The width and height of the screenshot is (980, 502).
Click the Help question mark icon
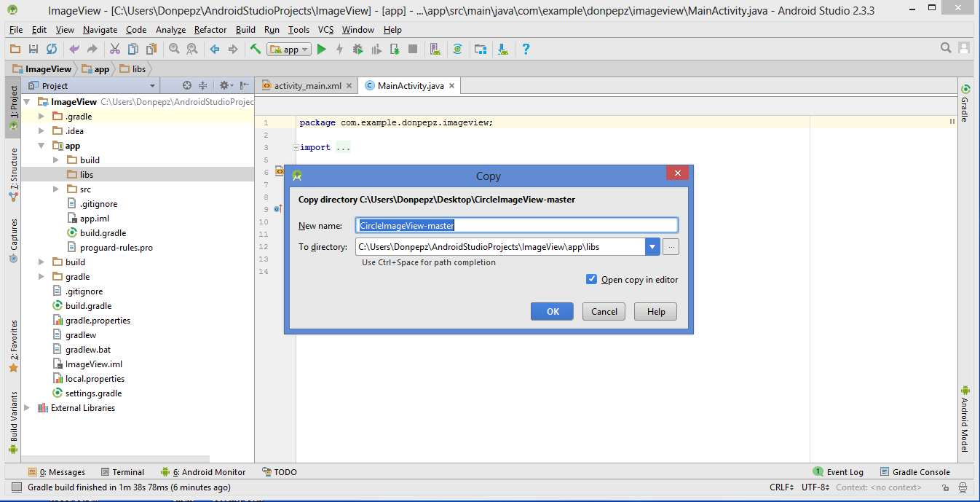(526, 49)
